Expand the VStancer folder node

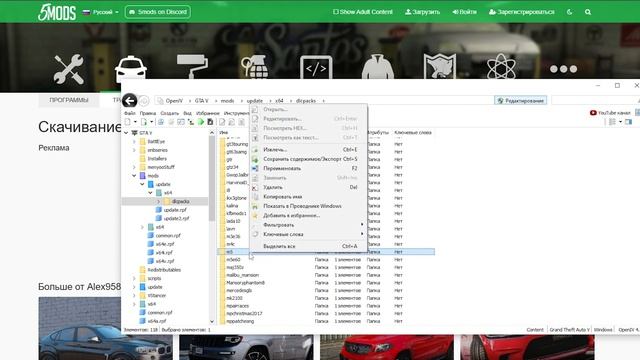(x=134, y=296)
